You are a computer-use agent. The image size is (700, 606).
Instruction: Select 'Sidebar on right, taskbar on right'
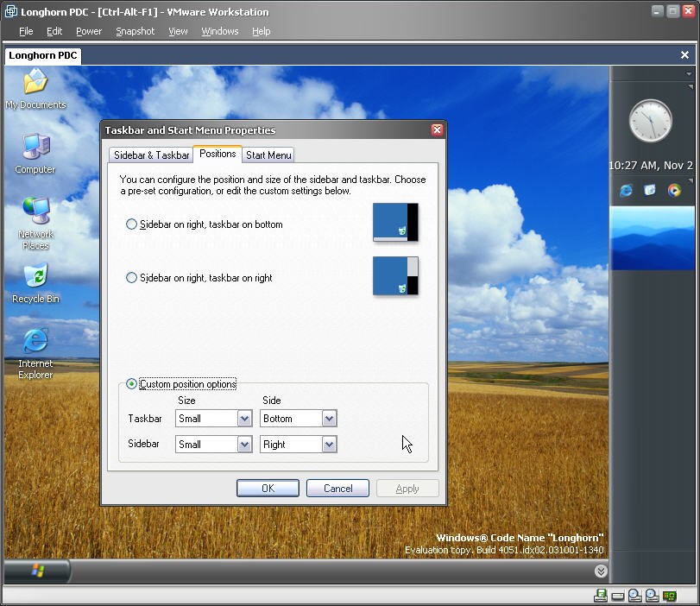pos(132,278)
